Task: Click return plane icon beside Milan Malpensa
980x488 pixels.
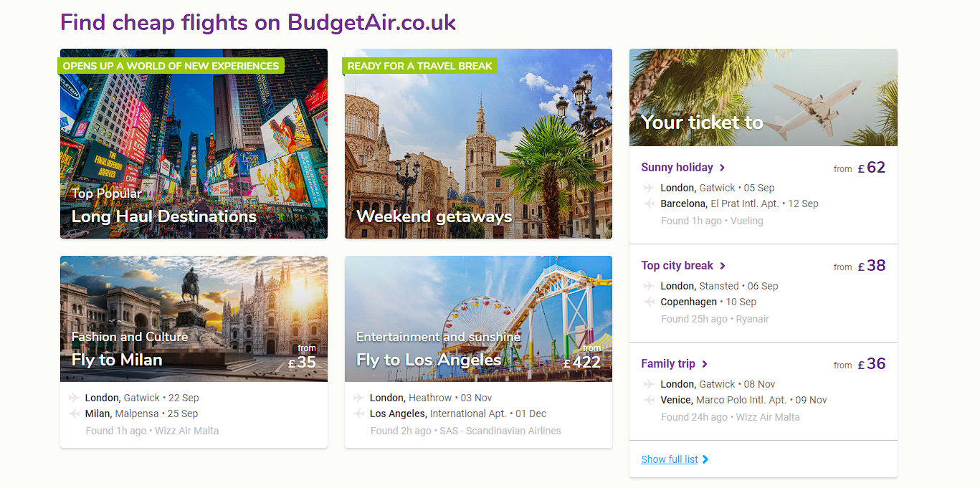Action: click(x=75, y=413)
